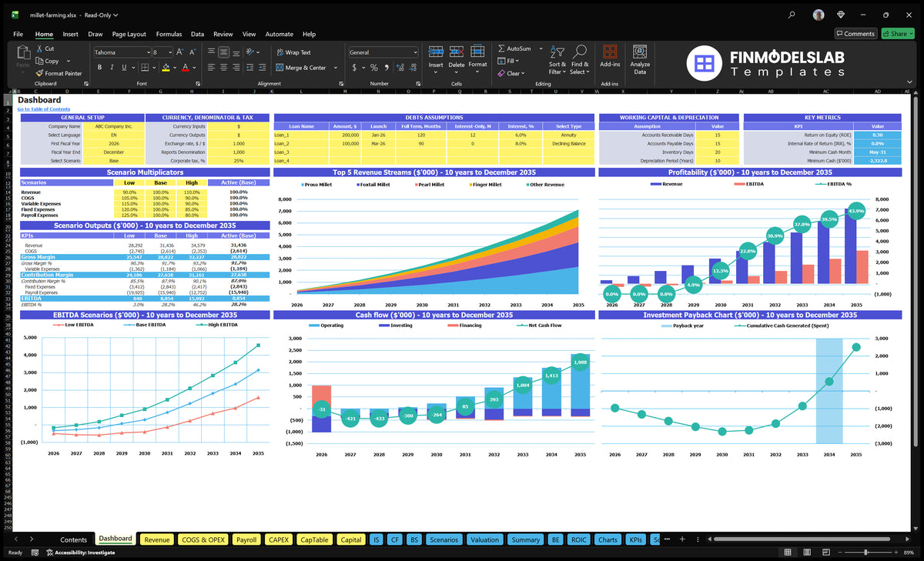Click the premium diamond icon in title bar
Image resolution: width=924 pixels, height=561 pixels.
click(x=841, y=14)
